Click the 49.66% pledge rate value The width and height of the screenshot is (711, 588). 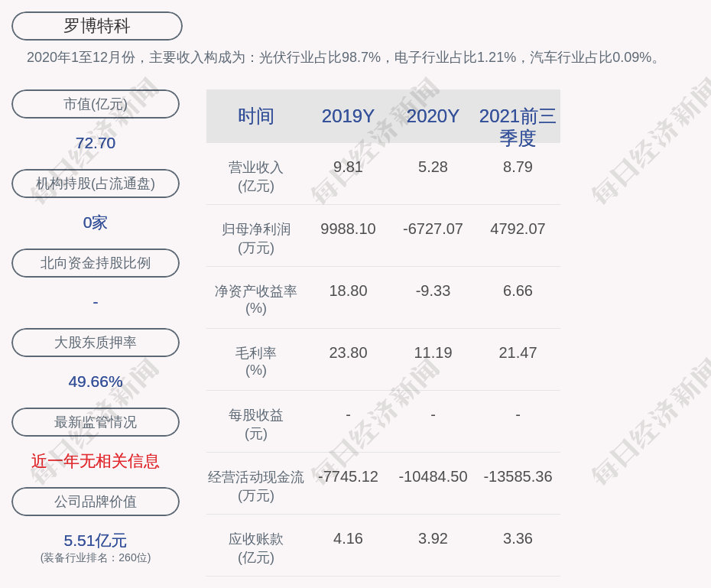[95, 382]
